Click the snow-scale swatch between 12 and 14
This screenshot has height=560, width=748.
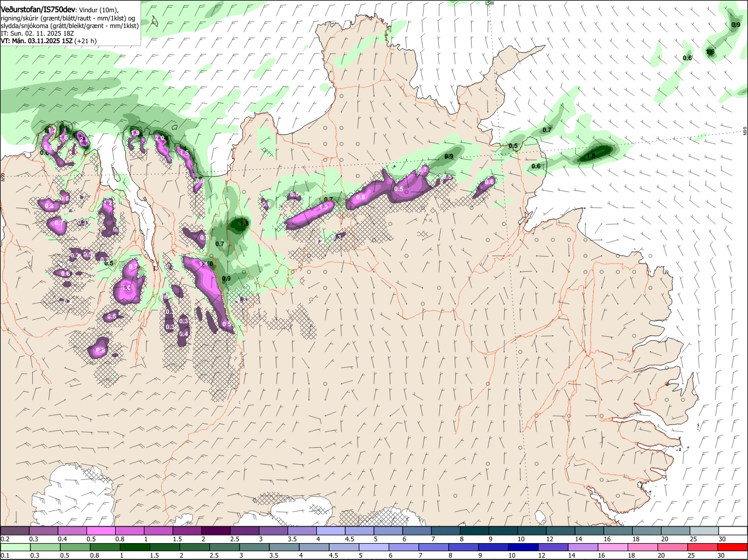(x=560, y=531)
